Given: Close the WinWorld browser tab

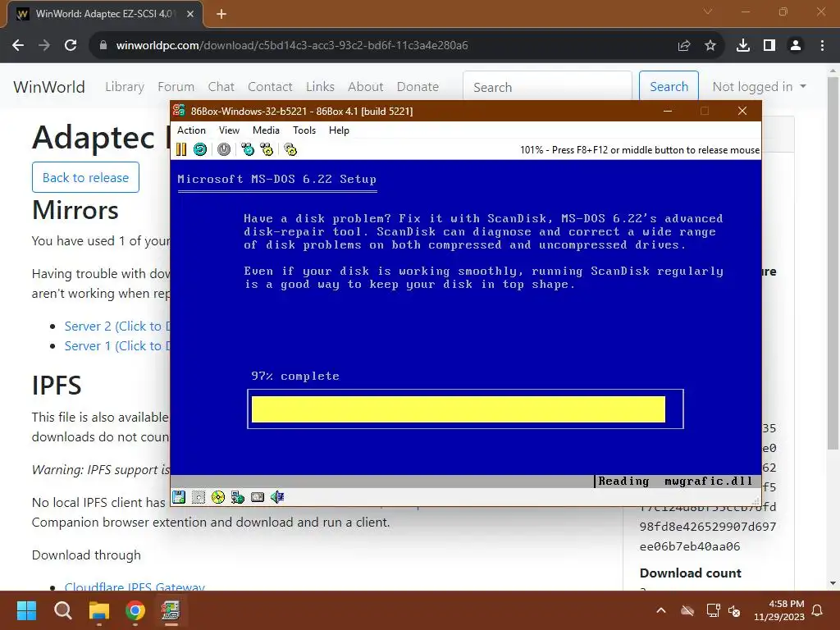Looking at the screenshot, I should point(190,14).
